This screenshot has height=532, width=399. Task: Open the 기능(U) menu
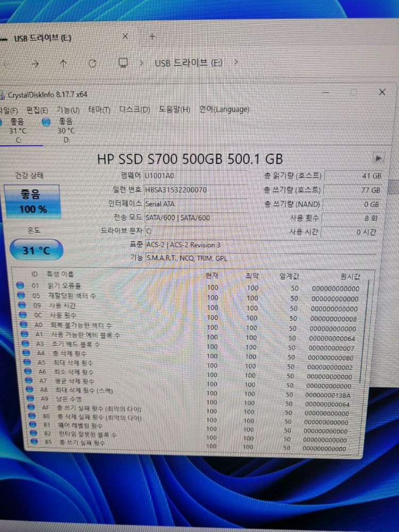click(x=68, y=110)
